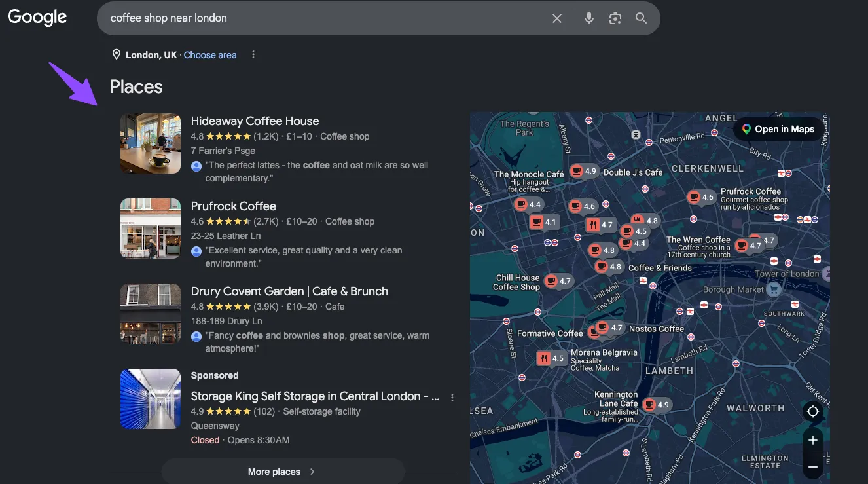This screenshot has width=868, height=484.
Task: Click the magnifying glass search icon
Action: 641,18
